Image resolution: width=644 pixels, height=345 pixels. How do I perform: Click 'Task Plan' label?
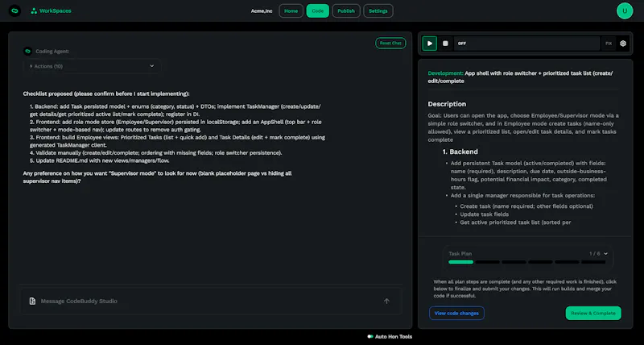point(460,254)
